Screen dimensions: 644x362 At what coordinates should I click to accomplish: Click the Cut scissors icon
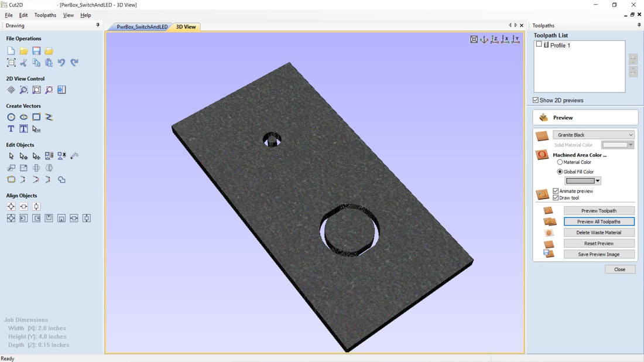pos(23,63)
